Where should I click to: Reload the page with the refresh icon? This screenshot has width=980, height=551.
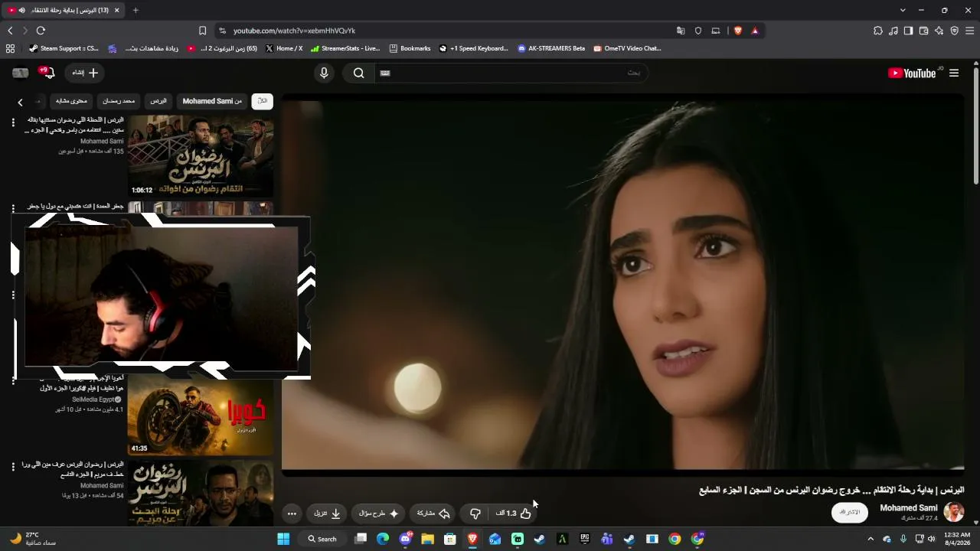coord(41,31)
